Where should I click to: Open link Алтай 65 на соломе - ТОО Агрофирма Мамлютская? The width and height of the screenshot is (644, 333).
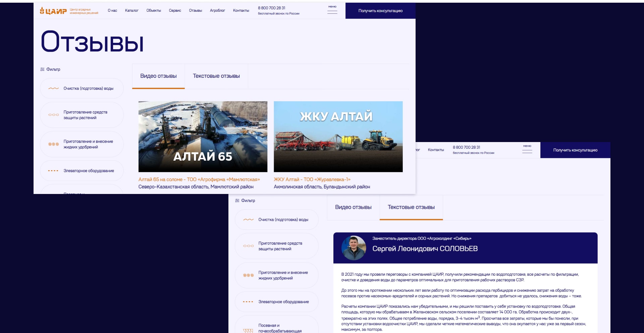point(199,180)
